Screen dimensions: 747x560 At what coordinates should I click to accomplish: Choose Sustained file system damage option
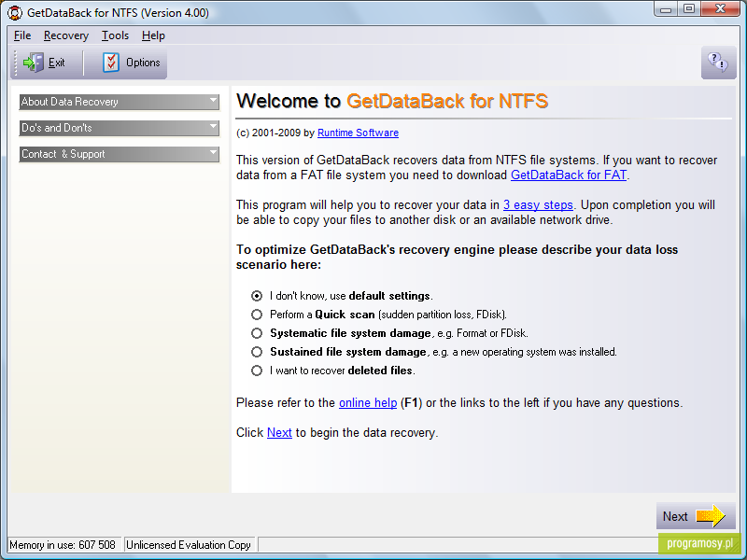pos(257,352)
